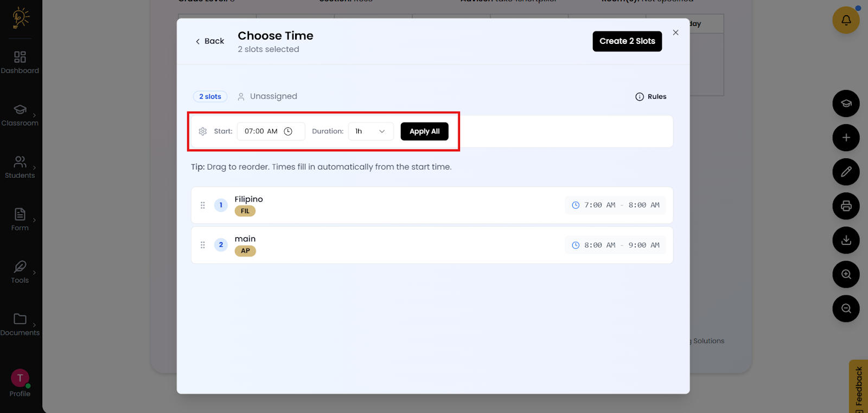Screen dimensions: 868x413
Task: Click the plus floating action button
Action: [x=846, y=138]
